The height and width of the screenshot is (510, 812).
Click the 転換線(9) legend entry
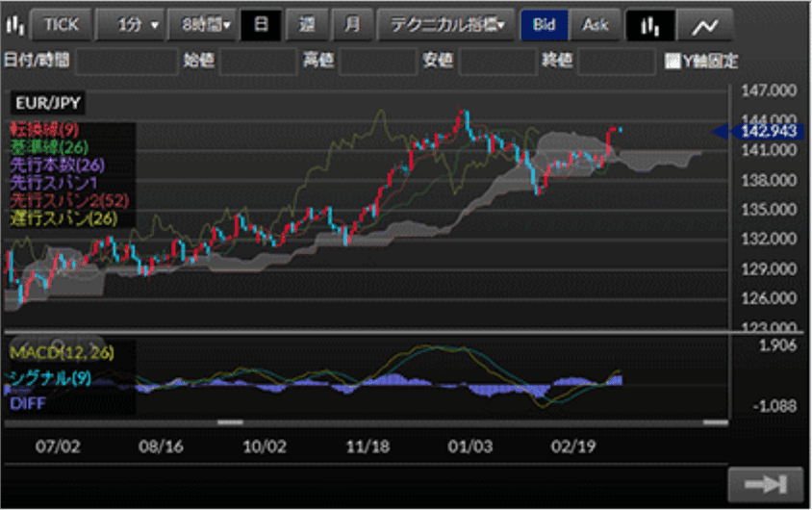pos(44,130)
